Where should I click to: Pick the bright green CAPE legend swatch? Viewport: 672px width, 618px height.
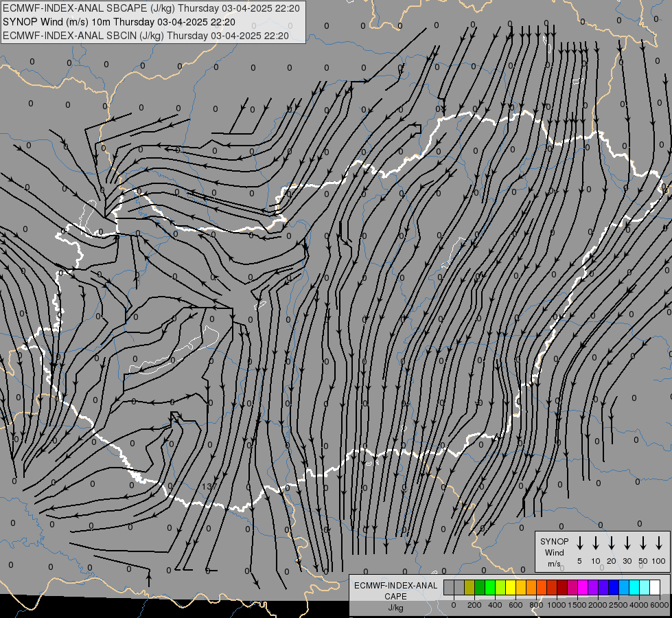coord(490,587)
